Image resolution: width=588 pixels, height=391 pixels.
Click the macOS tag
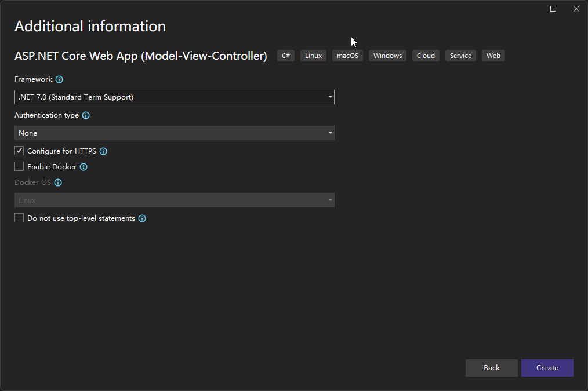[x=347, y=56]
